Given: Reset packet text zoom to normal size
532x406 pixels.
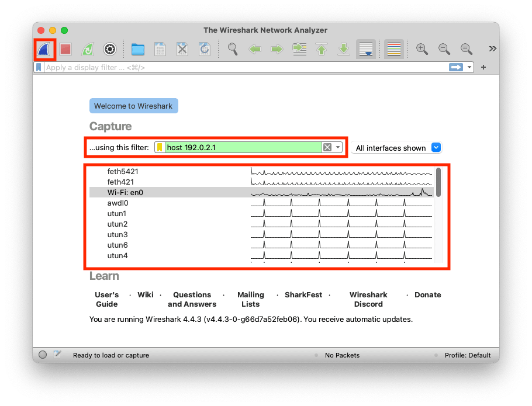Looking at the screenshot, I should click(x=466, y=50).
